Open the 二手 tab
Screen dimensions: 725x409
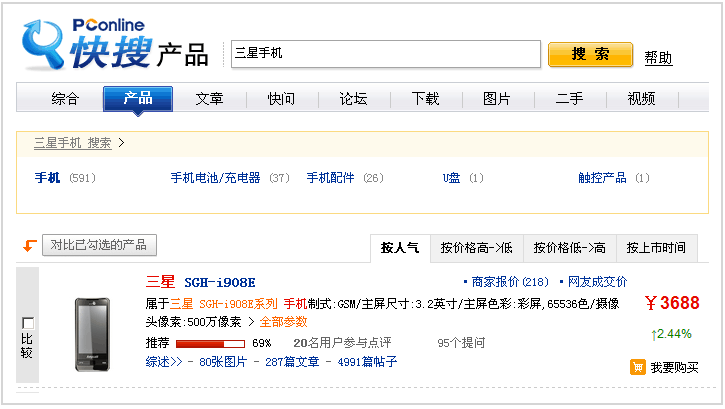point(569,98)
